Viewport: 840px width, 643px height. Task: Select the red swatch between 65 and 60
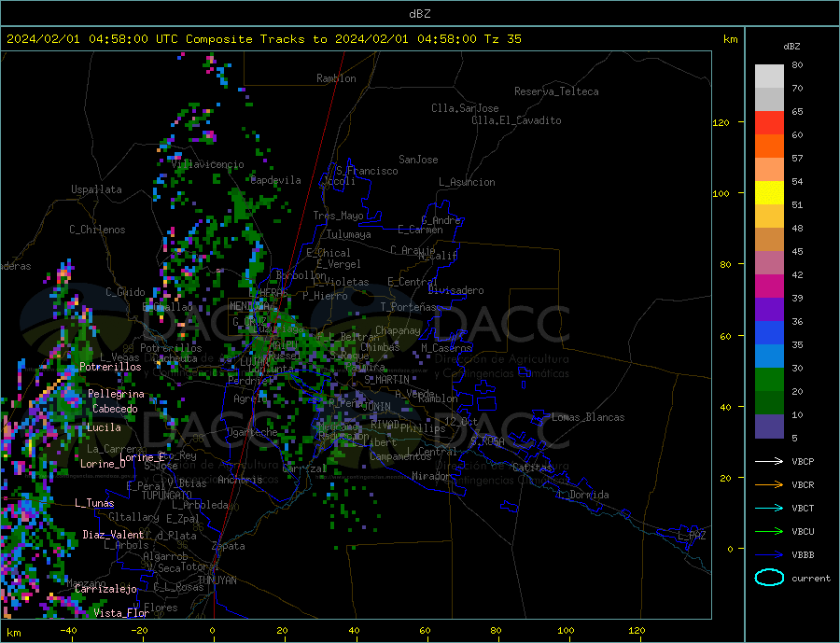[x=769, y=122]
